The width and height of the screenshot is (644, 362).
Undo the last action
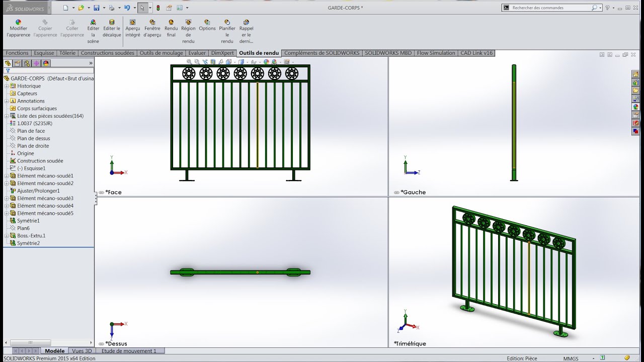[127, 8]
